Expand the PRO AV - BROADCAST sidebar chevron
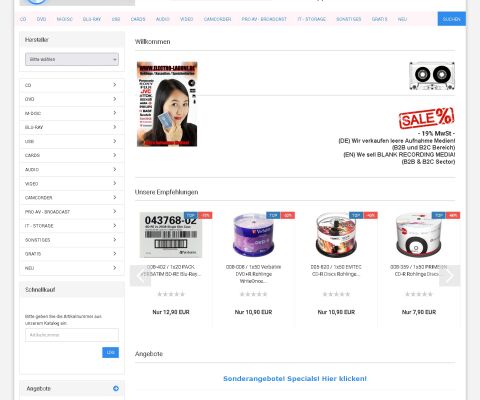Viewport: 480px width, 400px height. [114, 211]
